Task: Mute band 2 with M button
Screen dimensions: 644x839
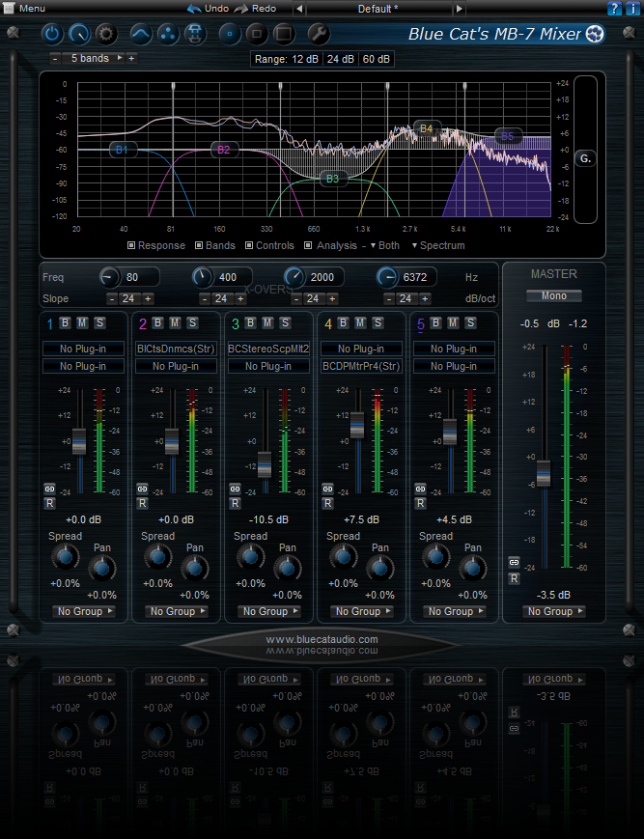Action: point(175,322)
